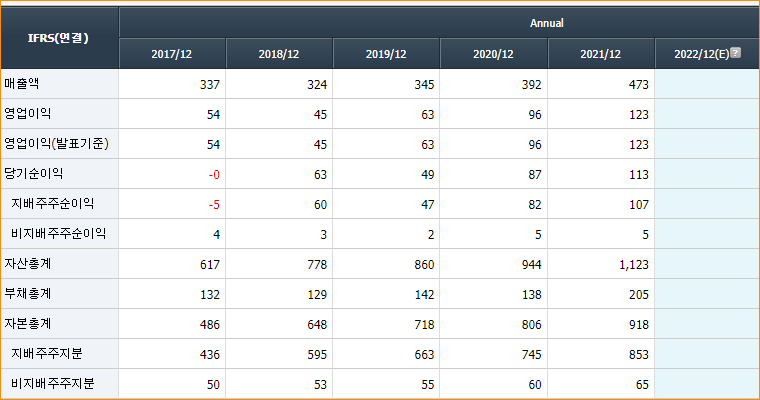Click 자산총계 value 778
Screen dimensions: 760x400
(x=317, y=265)
